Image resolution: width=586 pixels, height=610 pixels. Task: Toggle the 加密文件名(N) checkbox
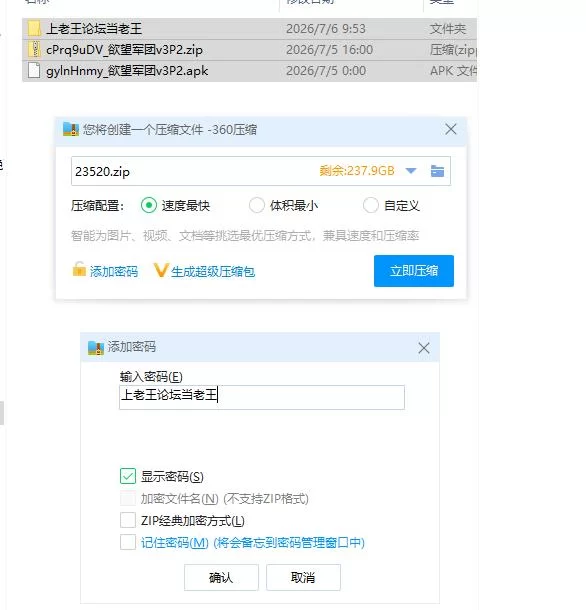point(128,498)
